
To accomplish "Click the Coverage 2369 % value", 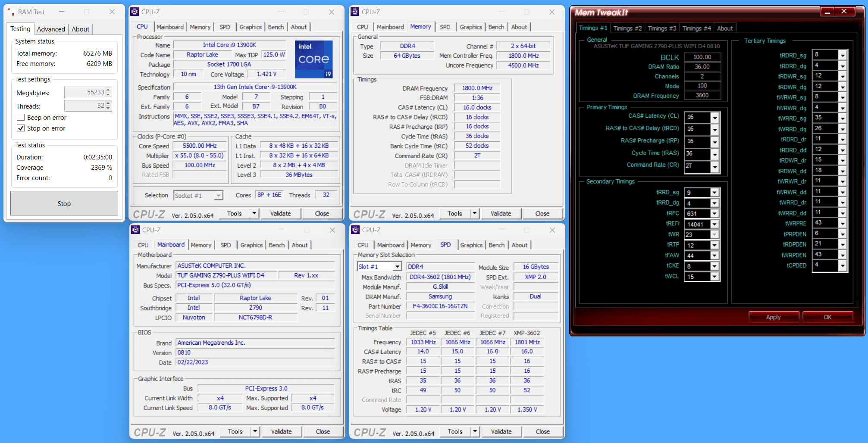I will click(101, 168).
